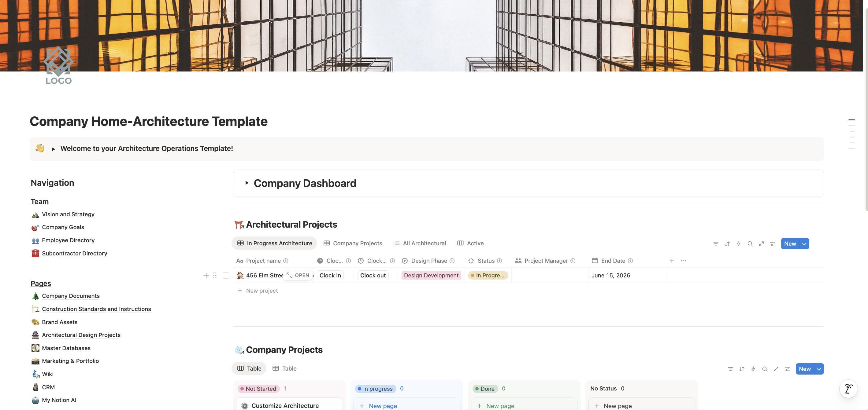Click OPEN button on 456 Elm Street row
868x410 pixels.
click(x=298, y=275)
